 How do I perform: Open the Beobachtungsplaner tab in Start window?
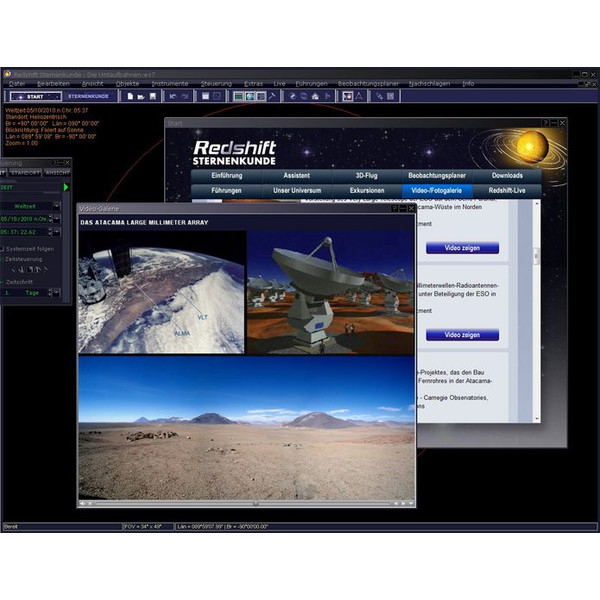(x=437, y=176)
